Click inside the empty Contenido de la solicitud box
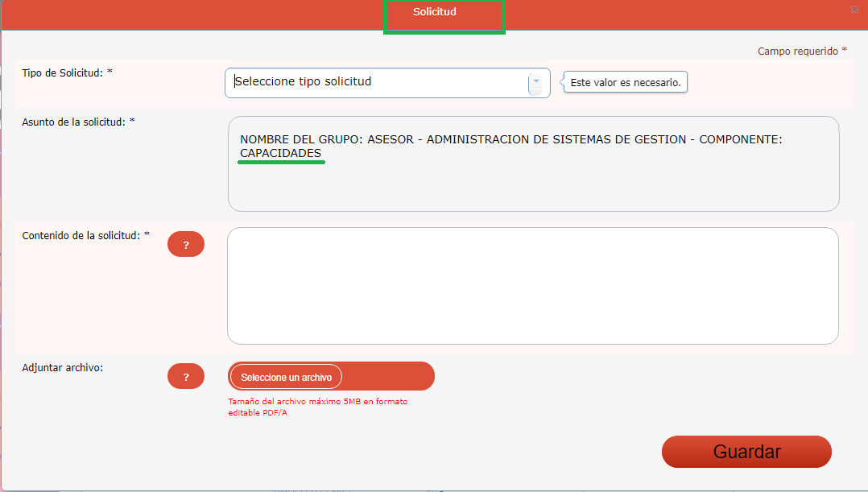This screenshot has height=492, width=868. [x=532, y=286]
